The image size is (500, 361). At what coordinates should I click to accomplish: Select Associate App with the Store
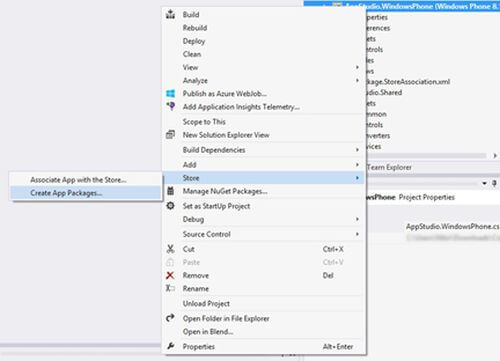tap(78, 180)
